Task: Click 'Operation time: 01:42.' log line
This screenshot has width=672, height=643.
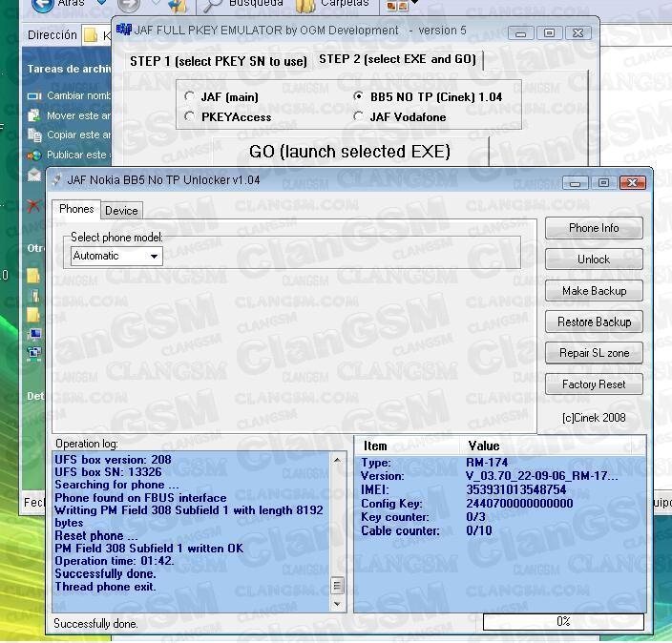Action: pos(115,561)
